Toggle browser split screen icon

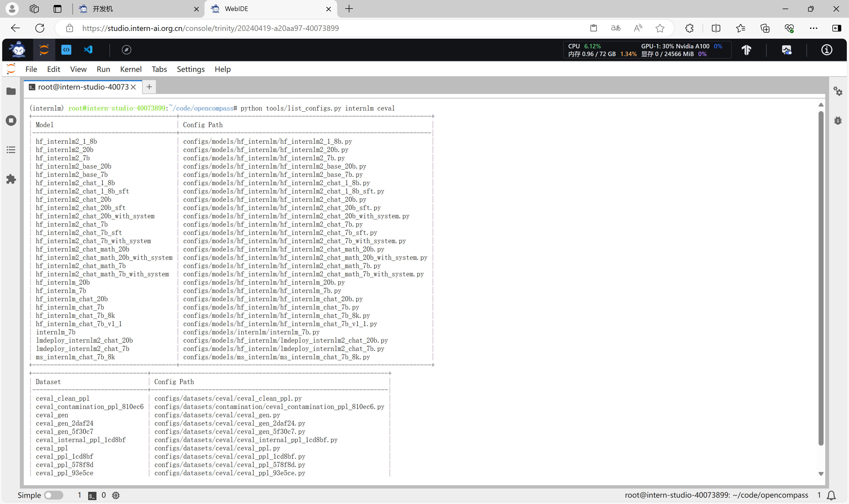point(716,28)
